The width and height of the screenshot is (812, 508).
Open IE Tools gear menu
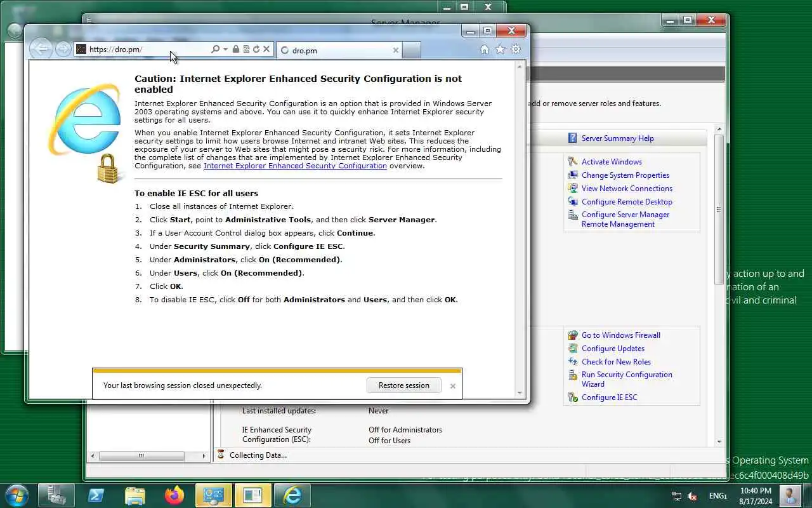point(516,50)
